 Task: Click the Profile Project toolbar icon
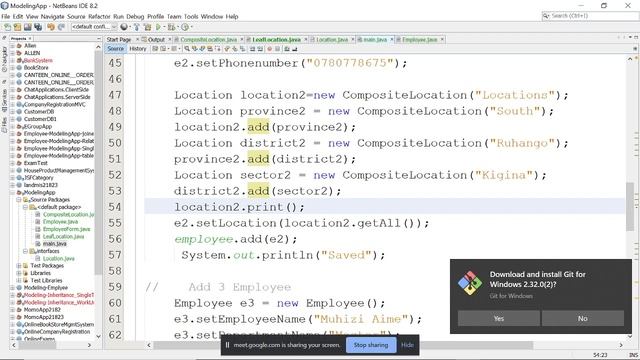click(185, 27)
